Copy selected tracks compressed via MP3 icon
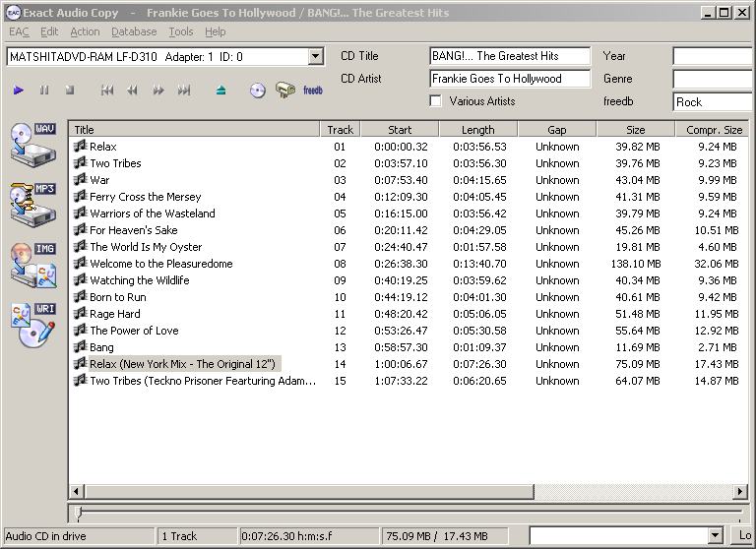This screenshot has height=549, width=756. coord(33,205)
